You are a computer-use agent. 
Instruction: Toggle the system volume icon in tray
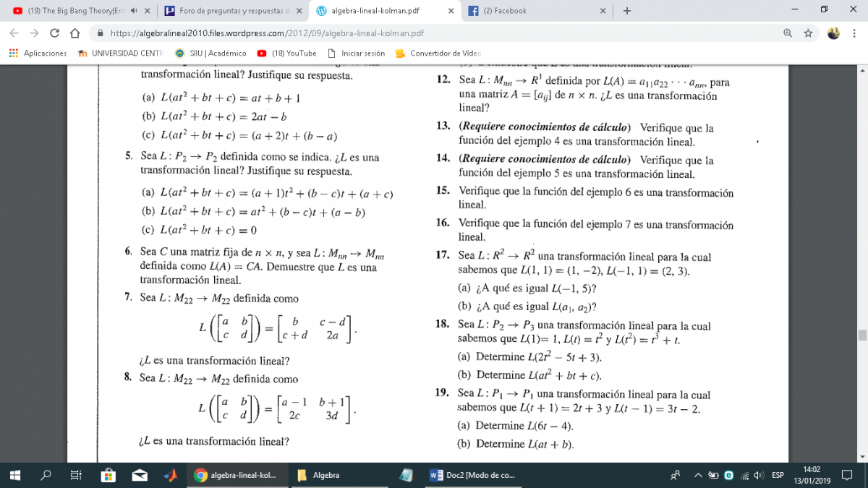758,475
